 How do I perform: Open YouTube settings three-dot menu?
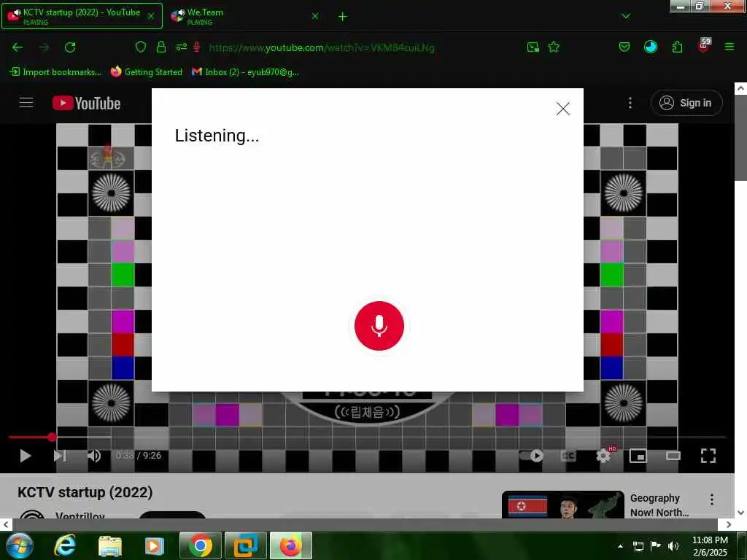(630, 103)
